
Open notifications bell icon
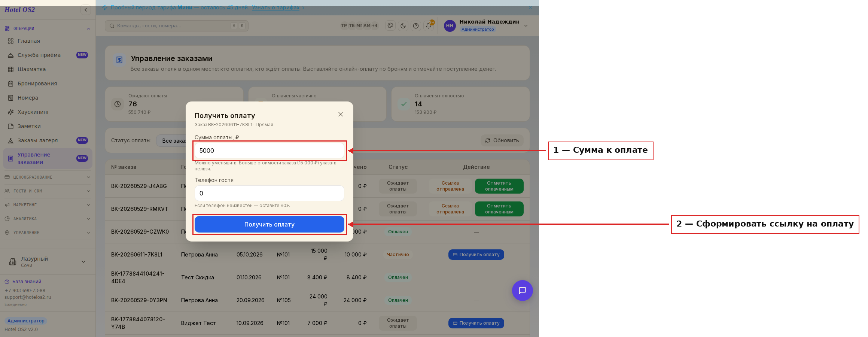coord(429,26)
